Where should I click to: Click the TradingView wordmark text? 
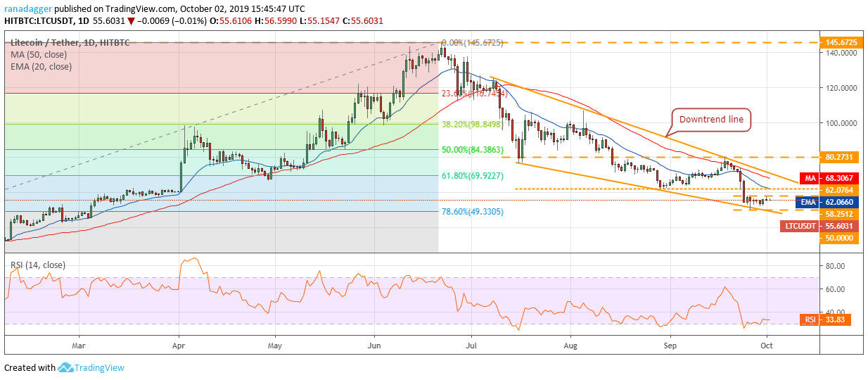pos(101,367)
